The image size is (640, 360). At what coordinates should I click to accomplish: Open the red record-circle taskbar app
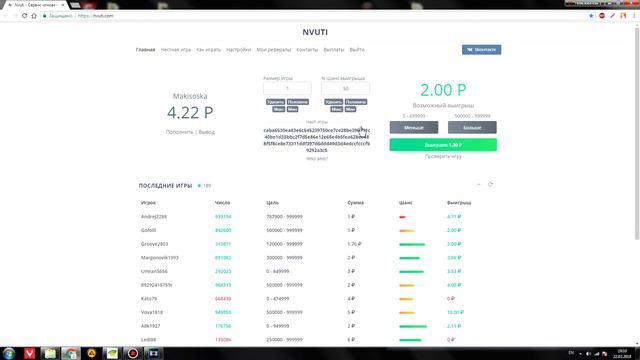[x=133, y=353]
